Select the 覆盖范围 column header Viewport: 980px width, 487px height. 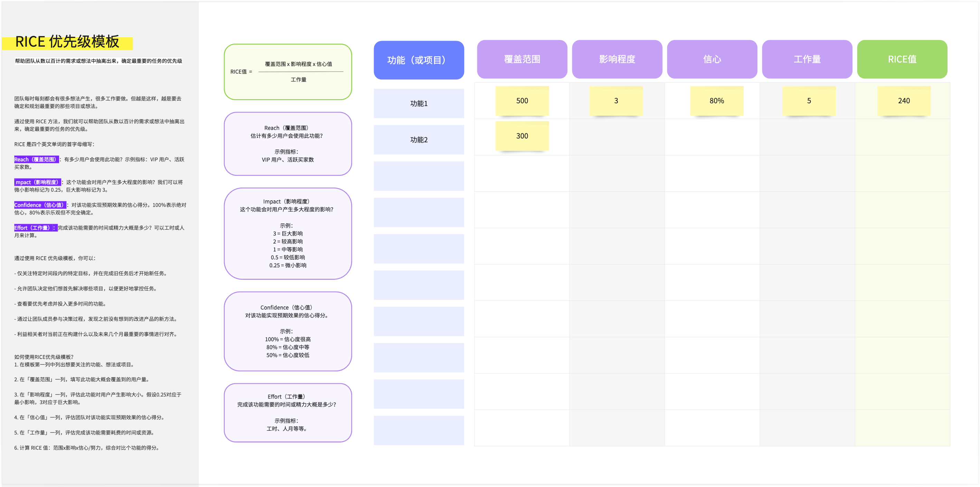coord(522,59)
